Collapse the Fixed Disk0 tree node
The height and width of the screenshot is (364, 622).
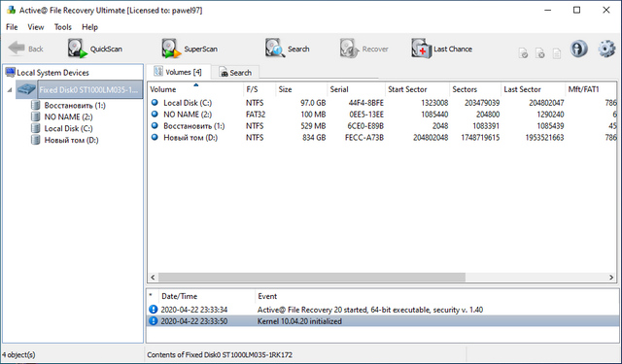[x=10, y=90]
